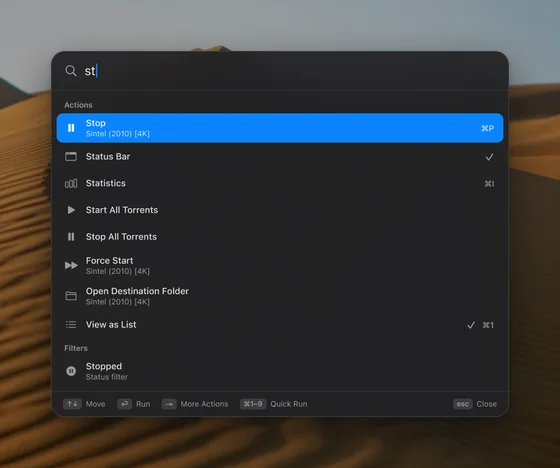This screenshot has width=560, height=468.
Task: Click the Status Bar window icon
Action: [x=71, y=156]
